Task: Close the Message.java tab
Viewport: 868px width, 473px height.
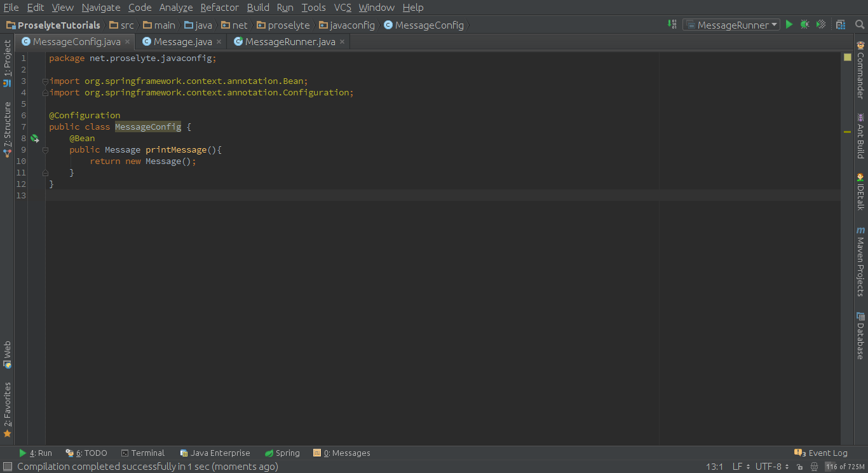Action: (219, 42)
